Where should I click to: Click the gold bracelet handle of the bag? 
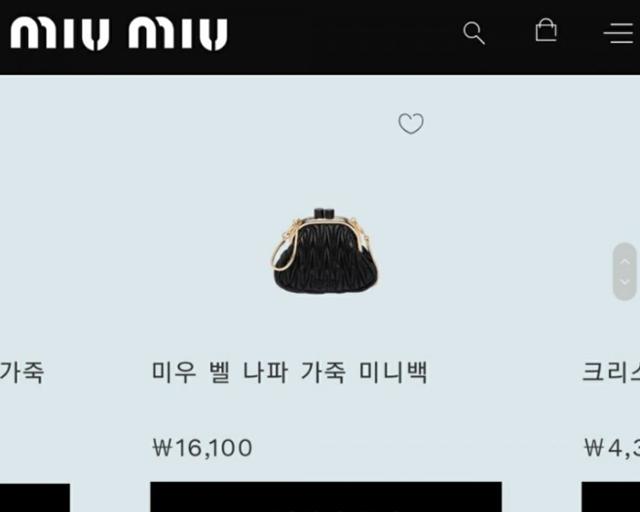[x=284, y=254]
